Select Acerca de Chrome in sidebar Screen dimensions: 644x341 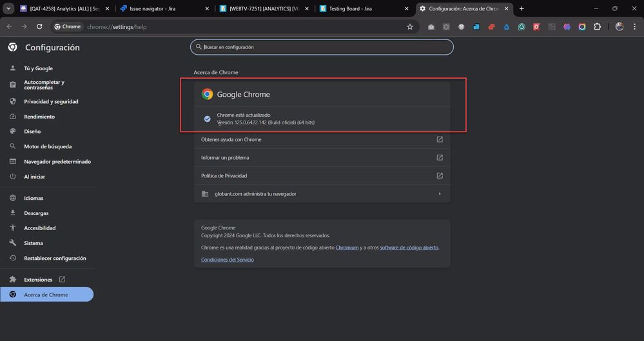tap(47, 295)
